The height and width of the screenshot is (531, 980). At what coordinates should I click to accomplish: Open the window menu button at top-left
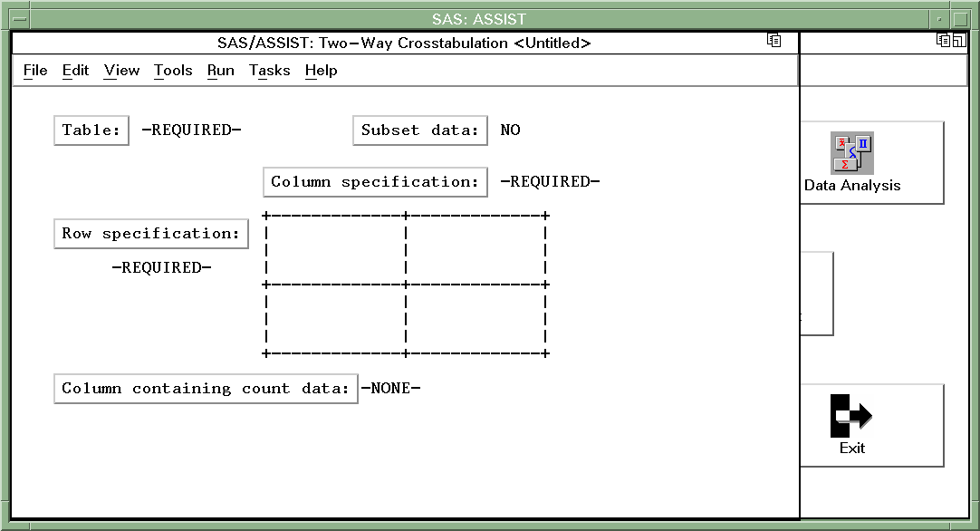pyautogui.click(x=18, y=19)
